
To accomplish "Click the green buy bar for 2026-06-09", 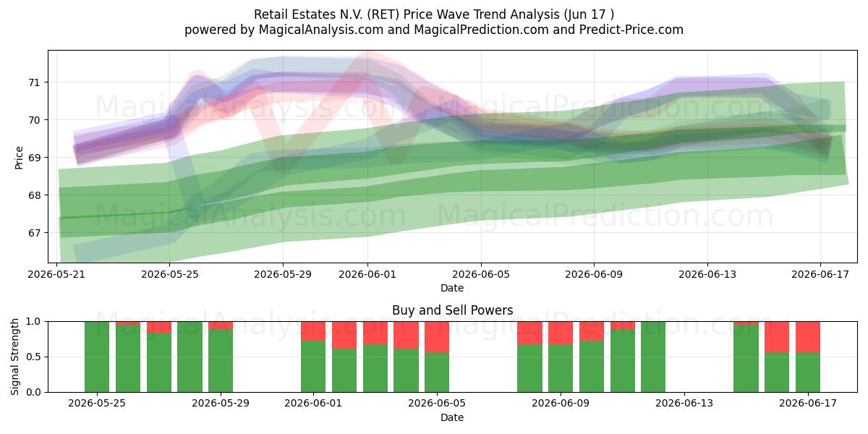I will (561, 368).
